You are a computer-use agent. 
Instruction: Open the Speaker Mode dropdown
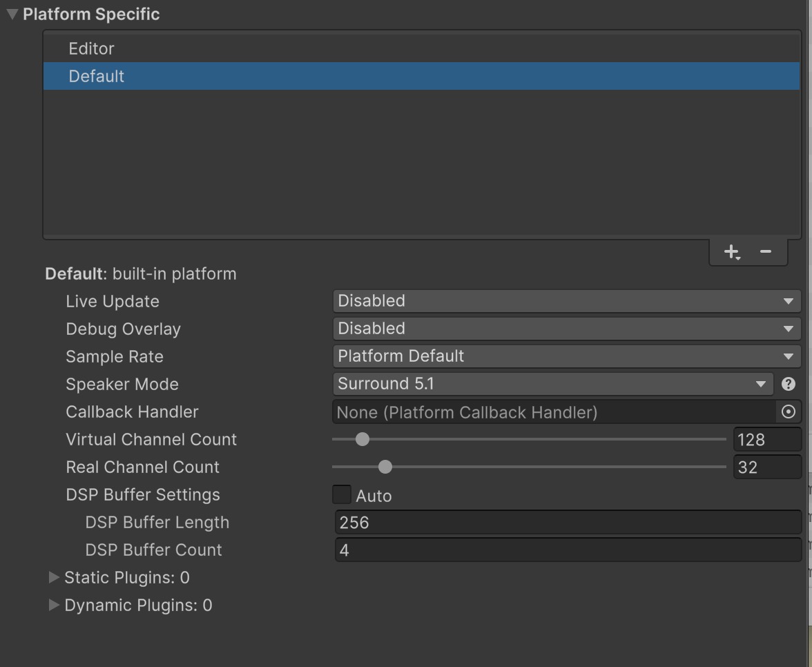pyautogui.click(x=552, y=384)
